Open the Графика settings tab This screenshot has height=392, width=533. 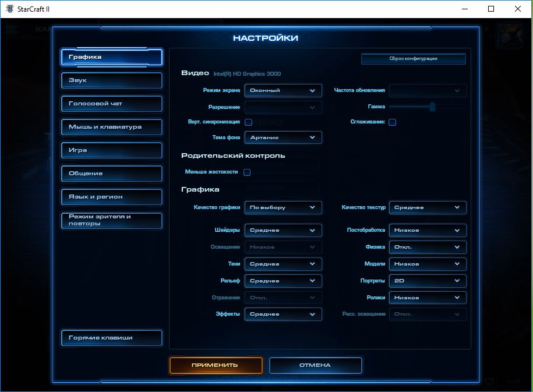[x=112, y=57]
